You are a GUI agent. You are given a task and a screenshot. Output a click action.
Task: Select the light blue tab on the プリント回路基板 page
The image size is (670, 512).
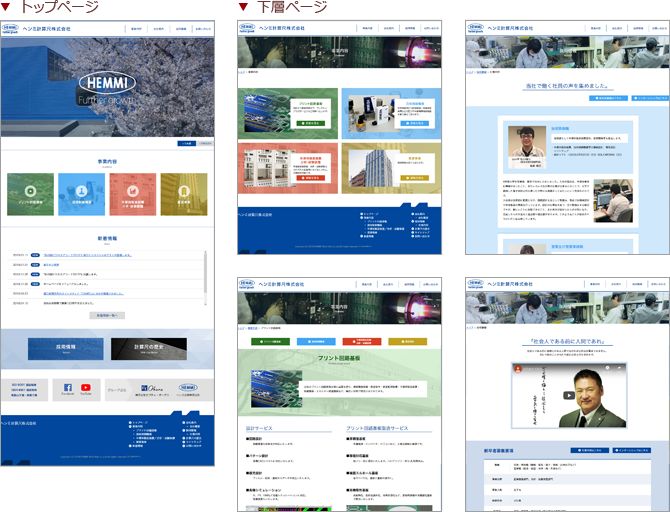[x=316, y=341]
